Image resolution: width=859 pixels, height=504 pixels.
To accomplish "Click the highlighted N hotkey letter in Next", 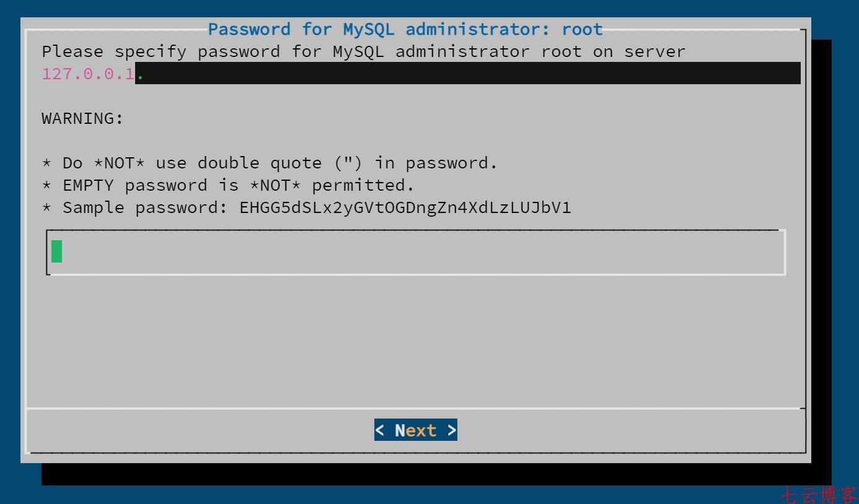I will (x=400, y=430).
